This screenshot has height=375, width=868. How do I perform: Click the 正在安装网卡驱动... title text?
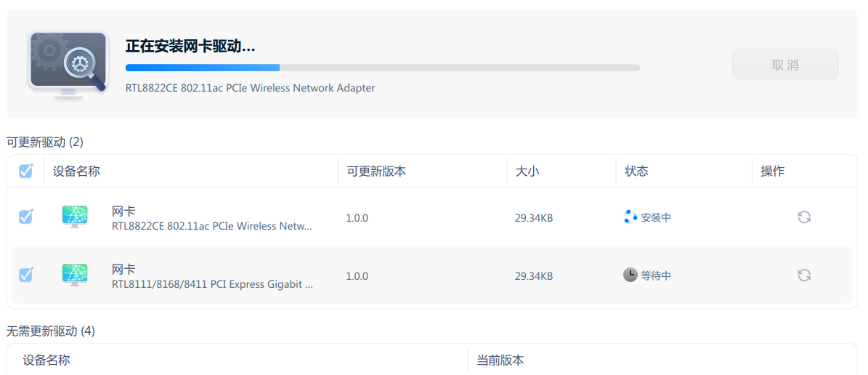pos(190,46)
